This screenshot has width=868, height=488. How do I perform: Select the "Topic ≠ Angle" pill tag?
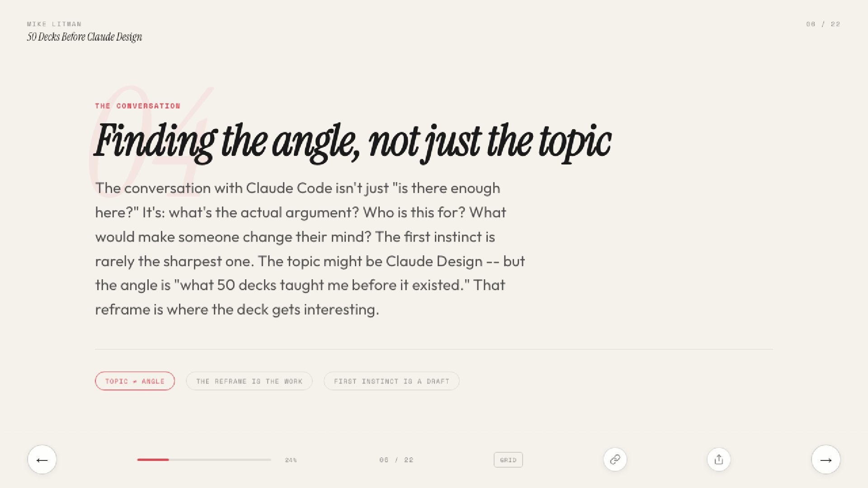click(135, 381)
